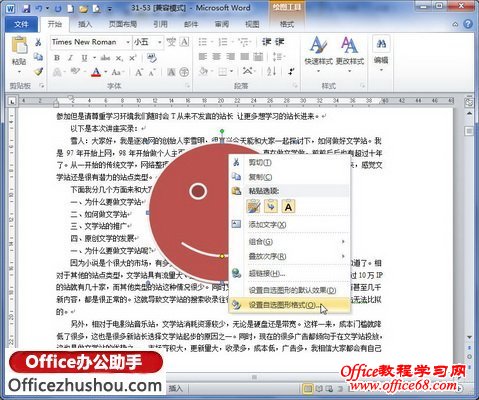Image resolution: width=479 pixels, height=400 pixels.
Task: Switch to the 格式 Format tab
Action: 287,24
